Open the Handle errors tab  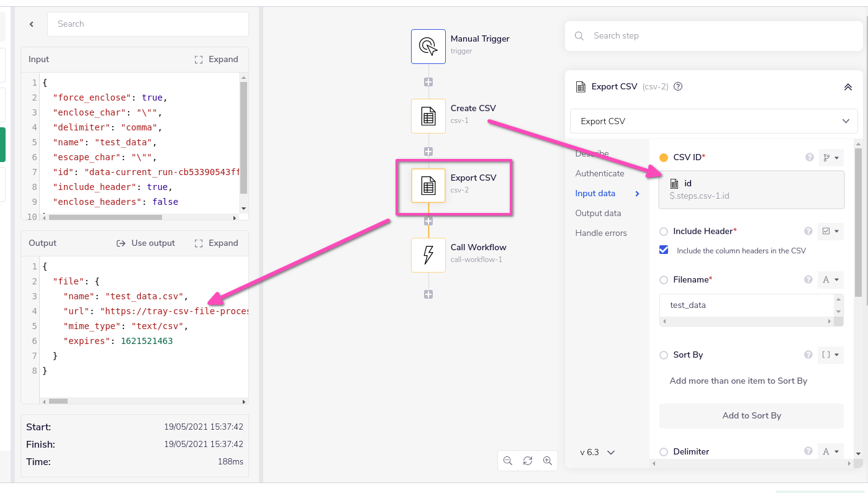pos(601,233)
